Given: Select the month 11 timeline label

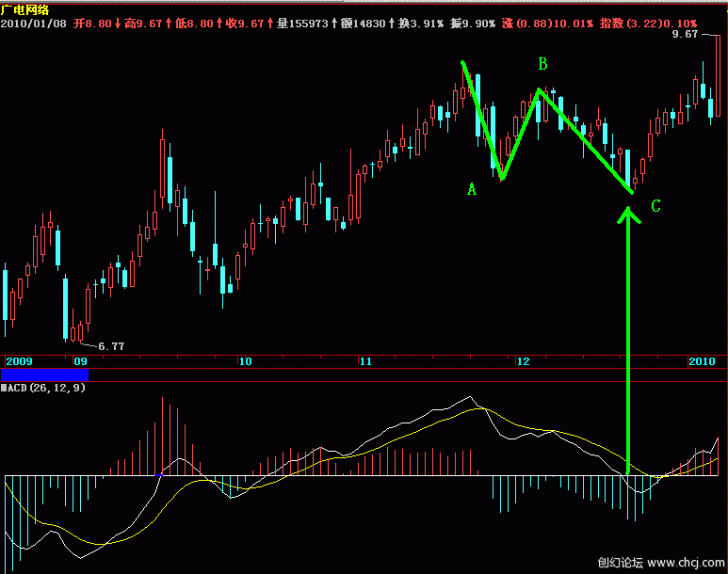Looking at the screenshot, I should pos(364,360).
